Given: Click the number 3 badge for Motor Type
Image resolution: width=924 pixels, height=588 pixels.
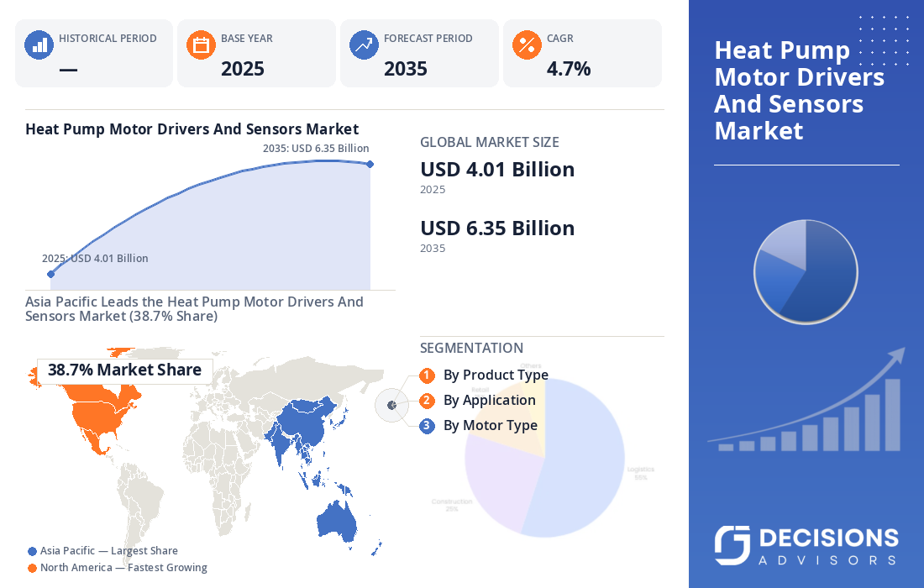Looking at the screenshot, I should coord(428,426).
